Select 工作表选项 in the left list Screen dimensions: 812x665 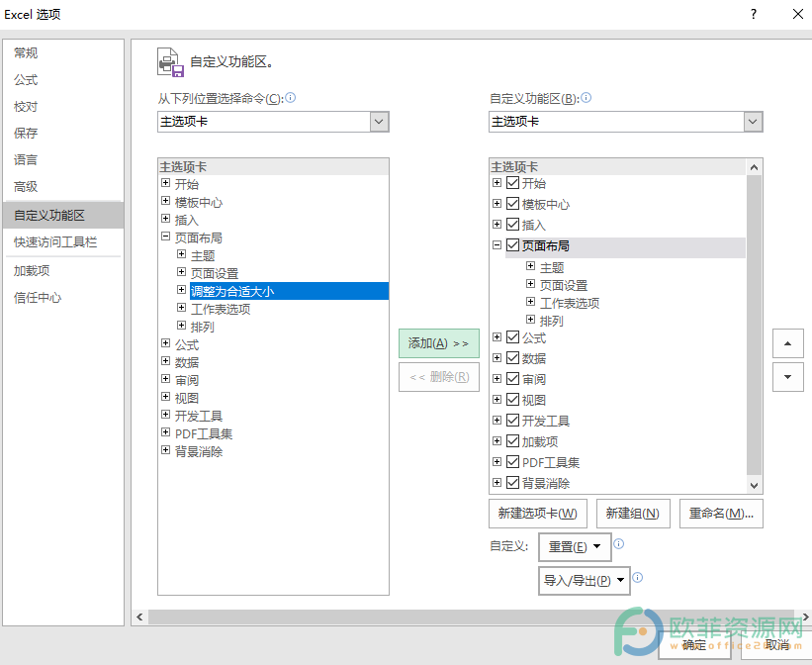point(221,309)
